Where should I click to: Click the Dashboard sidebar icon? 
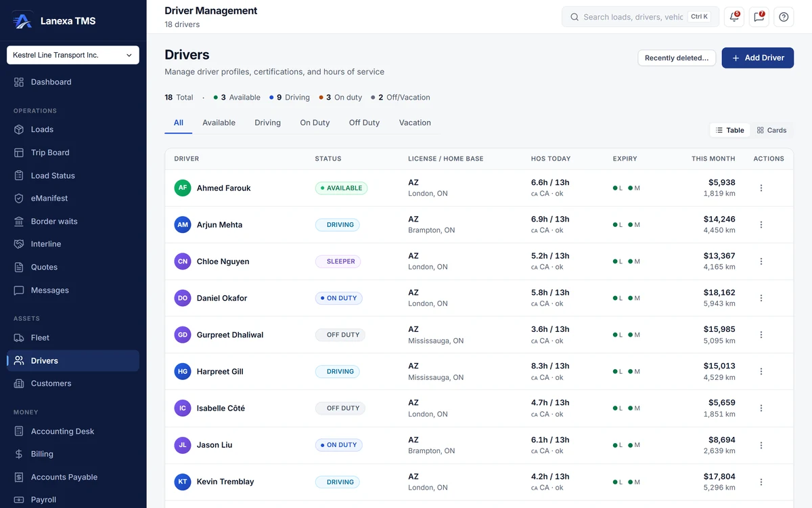pyautogui.click(x=19, y=82)
